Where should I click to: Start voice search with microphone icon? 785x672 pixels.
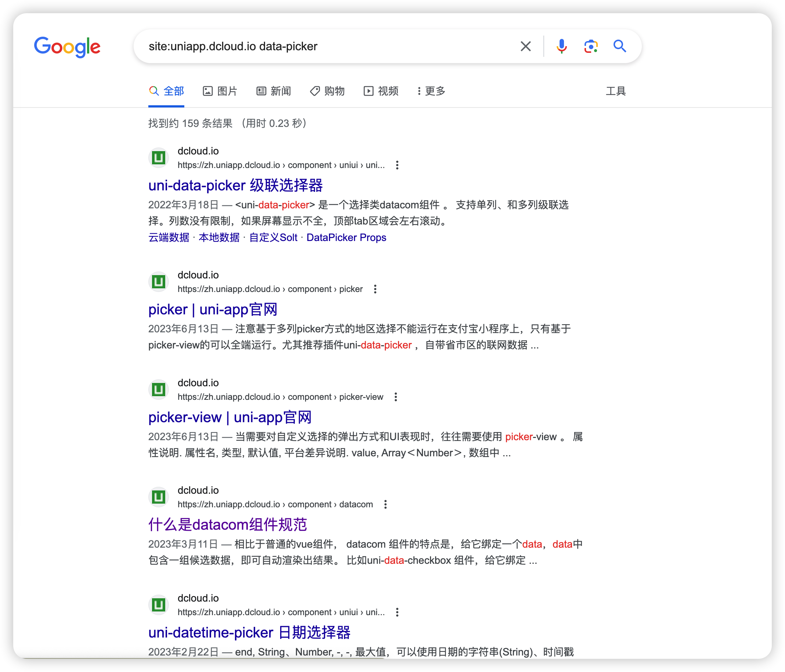tap(561, 46)
